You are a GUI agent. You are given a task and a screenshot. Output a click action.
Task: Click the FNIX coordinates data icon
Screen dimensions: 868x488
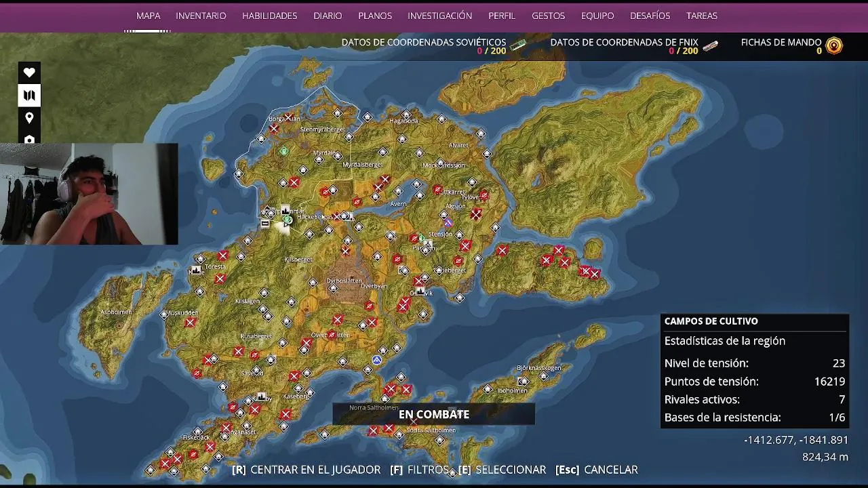tap(710, 46)
